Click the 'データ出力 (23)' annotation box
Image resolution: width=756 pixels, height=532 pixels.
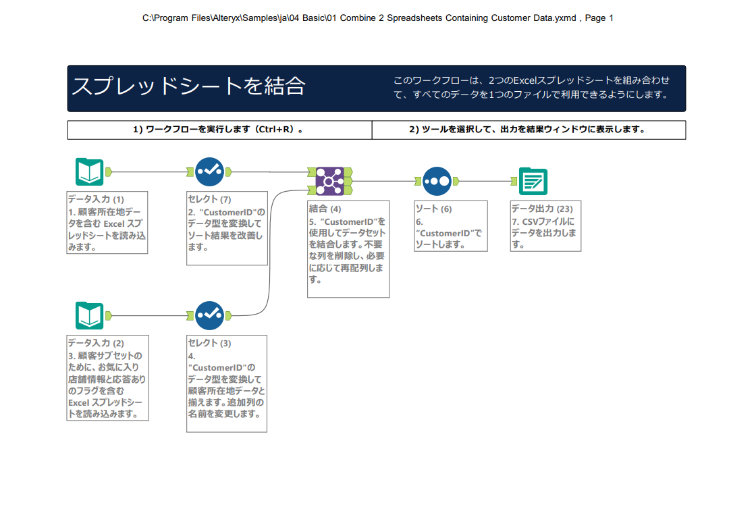pos(546,225)
